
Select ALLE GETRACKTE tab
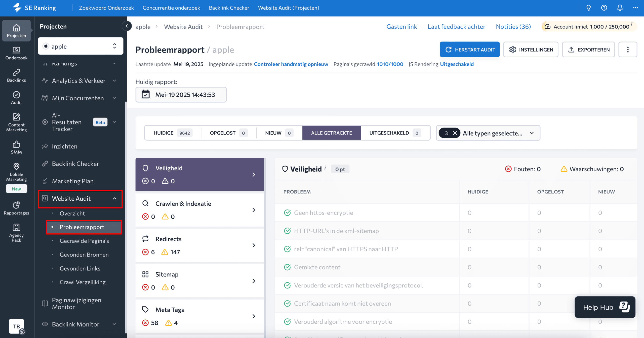(332, 133)
